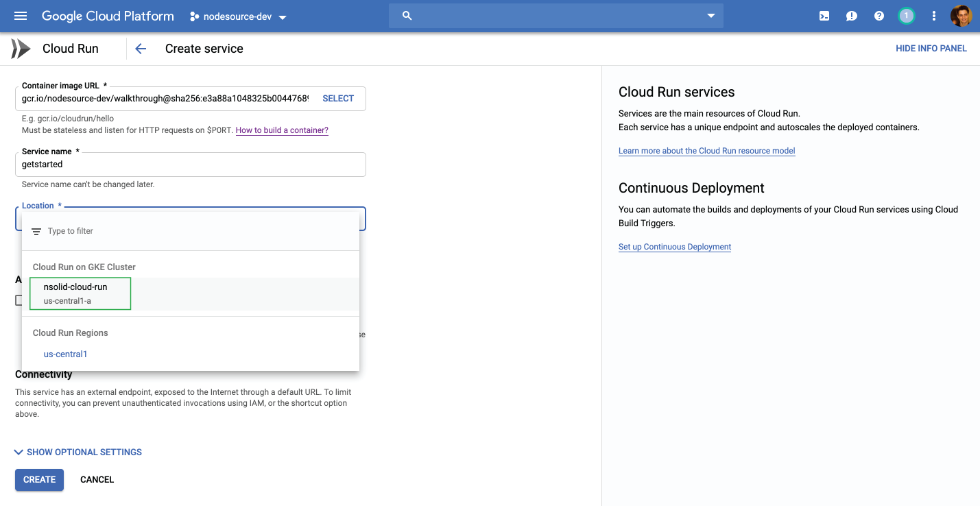Open the three-dot settings menu
This screenshot has height=508, width=980.
(934, 16)
